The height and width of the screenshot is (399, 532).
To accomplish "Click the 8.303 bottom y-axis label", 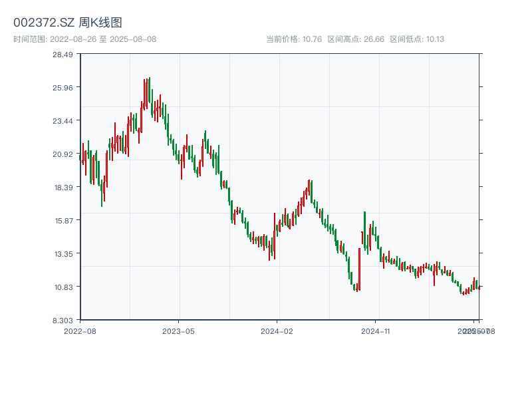I will pos(63,321).
